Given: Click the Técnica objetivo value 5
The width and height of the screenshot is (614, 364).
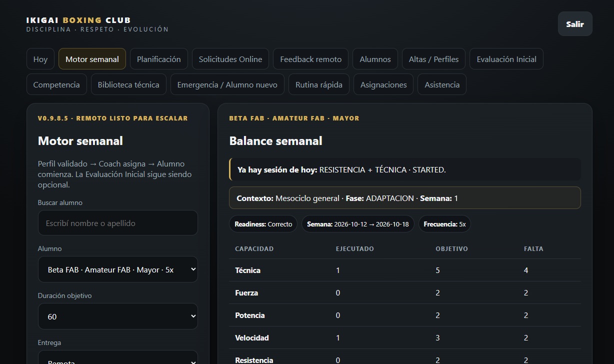Looking at the screenshot, I should tap(438, 270).
